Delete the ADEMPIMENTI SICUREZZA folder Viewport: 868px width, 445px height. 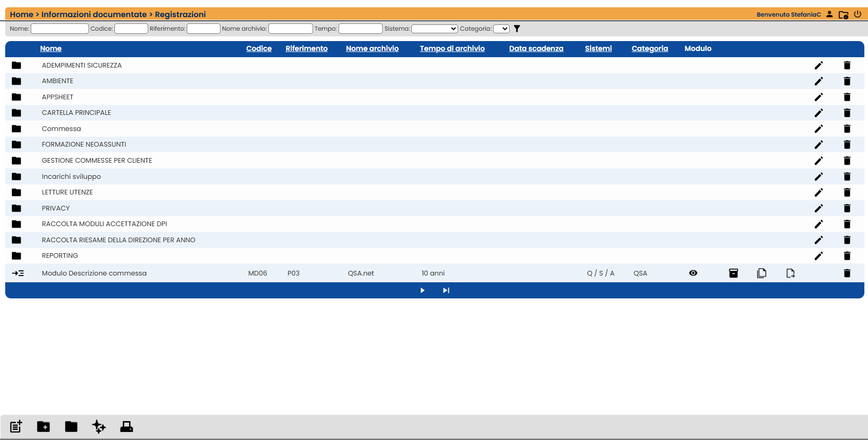click(x=847, y=66)
